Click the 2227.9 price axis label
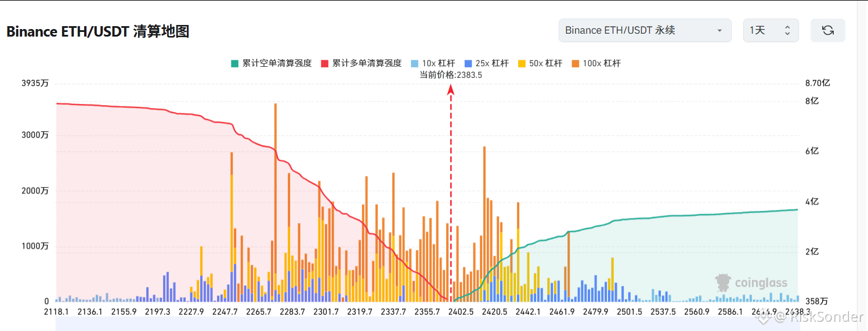868x331 pixels. click(191, 312)
